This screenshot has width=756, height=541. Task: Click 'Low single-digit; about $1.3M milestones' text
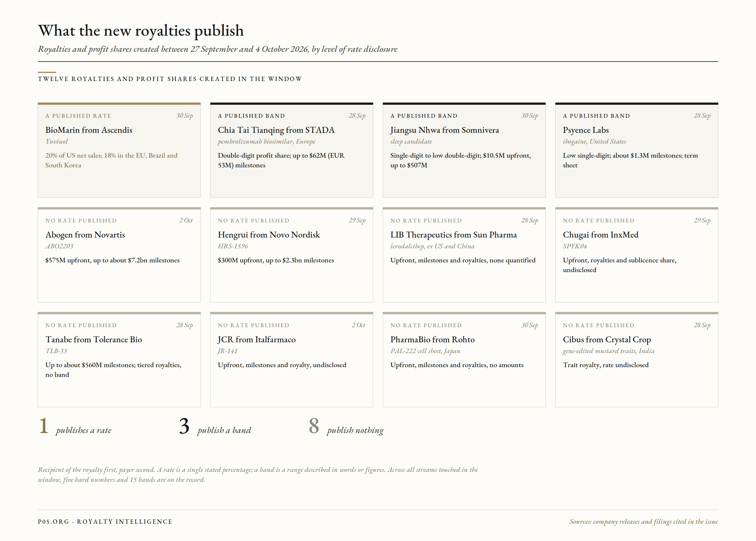point(621,155)
